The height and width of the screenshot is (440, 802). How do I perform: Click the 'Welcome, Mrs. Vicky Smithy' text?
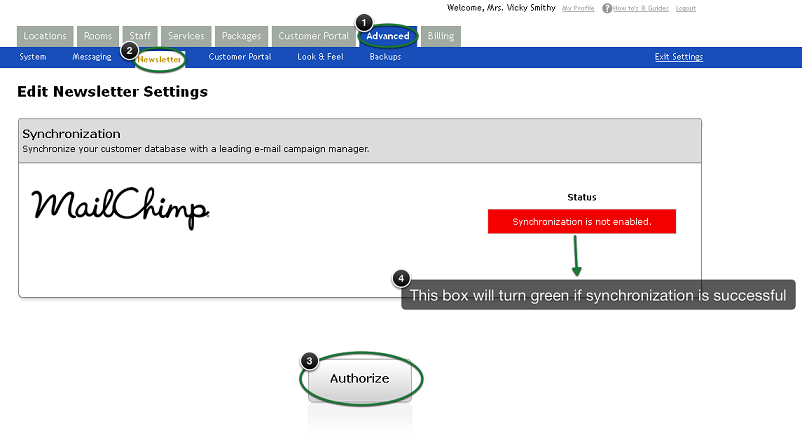point(501,8)
